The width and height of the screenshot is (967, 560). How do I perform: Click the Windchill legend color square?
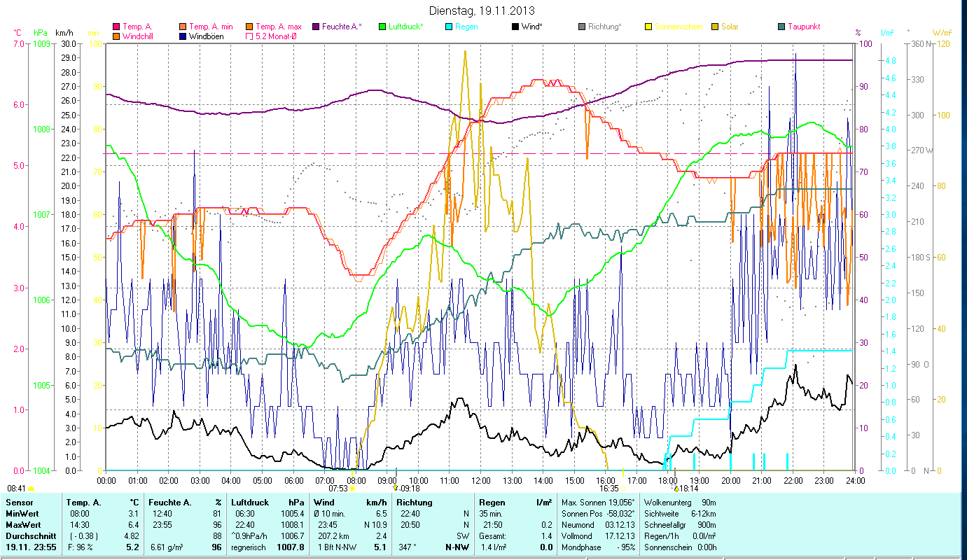(116, 36)
